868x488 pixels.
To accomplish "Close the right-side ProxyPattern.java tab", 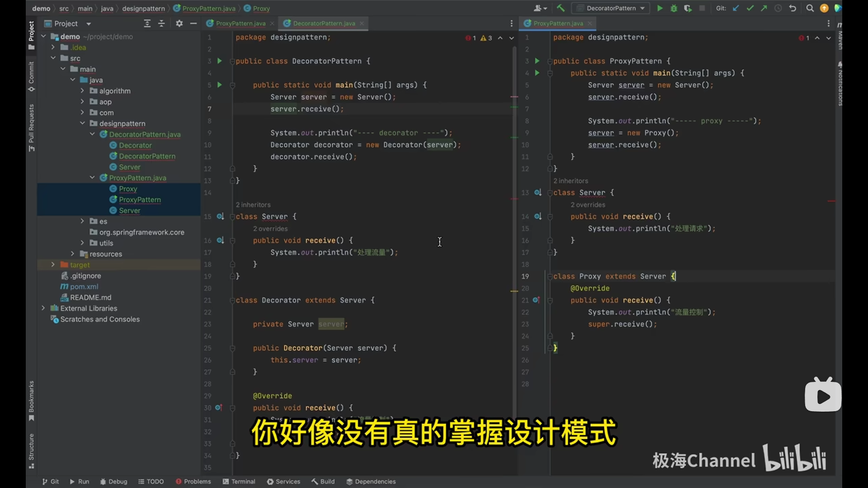I will tap(590, 23).
